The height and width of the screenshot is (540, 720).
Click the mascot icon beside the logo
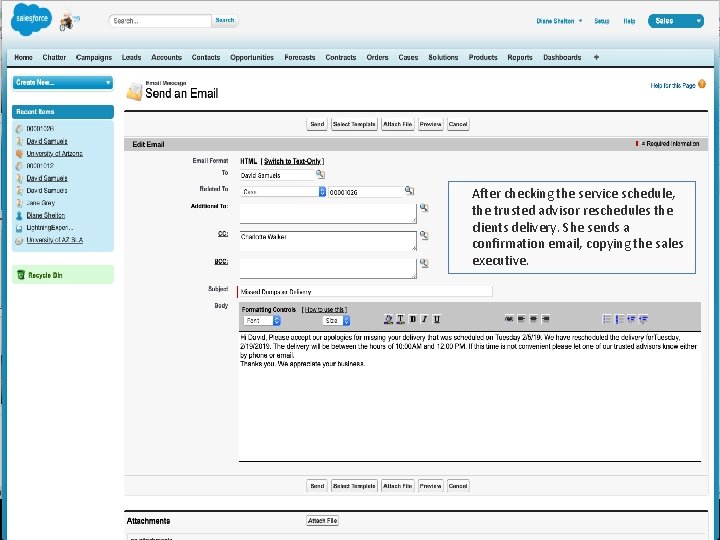click(x=68, y=21)
